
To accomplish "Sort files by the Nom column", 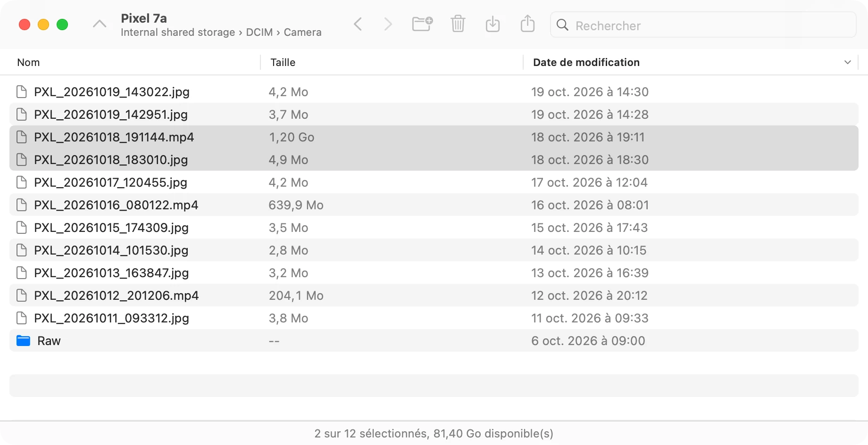I will click(28, 62).
